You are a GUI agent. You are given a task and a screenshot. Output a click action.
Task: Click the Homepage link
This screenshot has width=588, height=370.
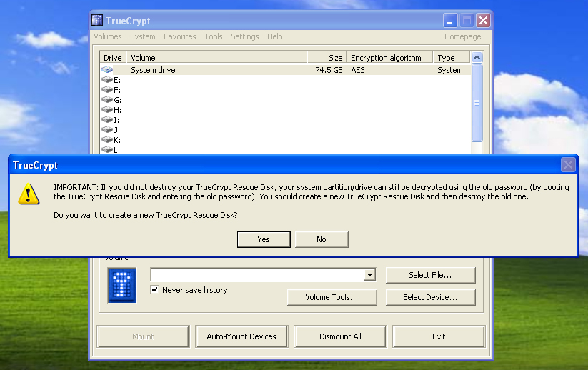(462, 36)
